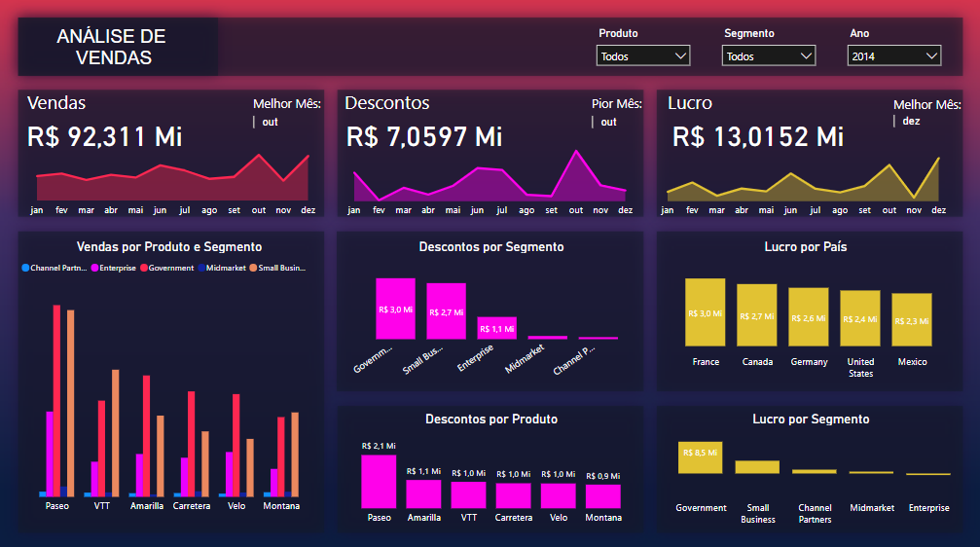
Task: Click the Midmarket label under Lucro por Segmento
Action: coord(872,508)
